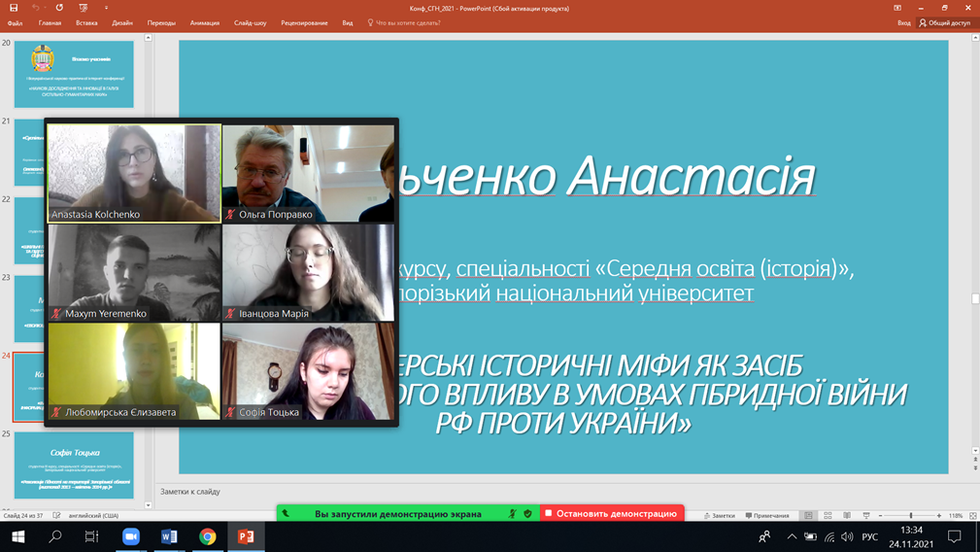This screenshot has width=980, height=552.
Task: Switch to Reading view in the status bar
Action: tap(847, 515)
